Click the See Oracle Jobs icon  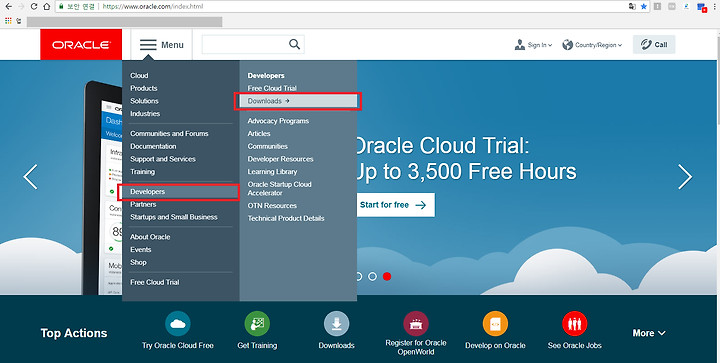click(574, 324)
